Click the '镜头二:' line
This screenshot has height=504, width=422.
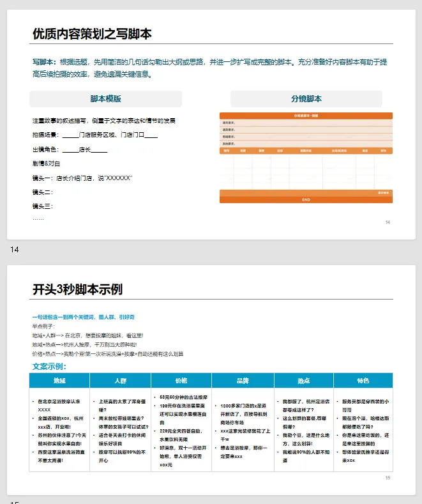(43, 192)
